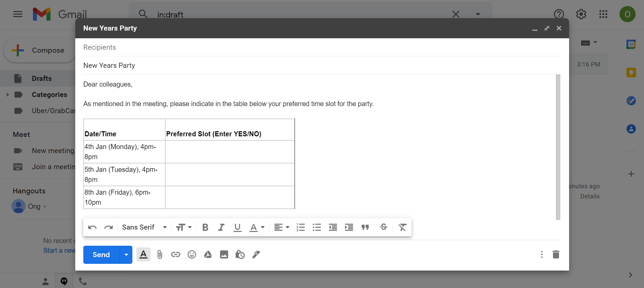The width and height of the screenshot is (644, 288).
Task: Open the Sans Serif font dropdown
Action: coord(144,228)
